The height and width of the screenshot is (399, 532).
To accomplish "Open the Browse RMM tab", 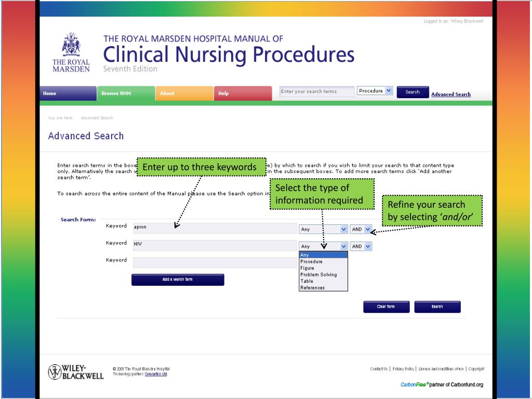I will point(126,94).
